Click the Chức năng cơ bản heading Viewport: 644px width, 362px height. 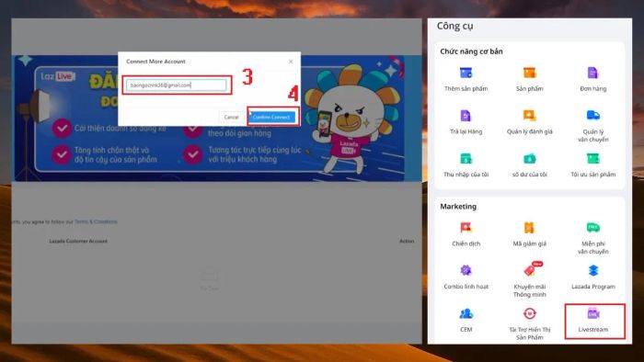pos(471,51)
